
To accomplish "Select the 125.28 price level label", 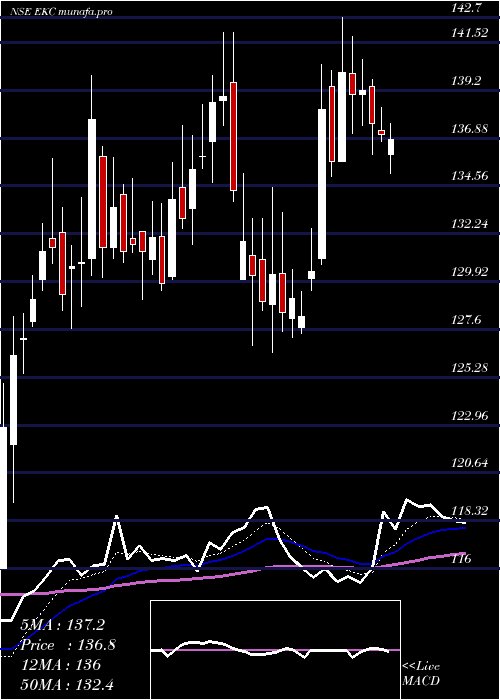I will coord(469,368).
